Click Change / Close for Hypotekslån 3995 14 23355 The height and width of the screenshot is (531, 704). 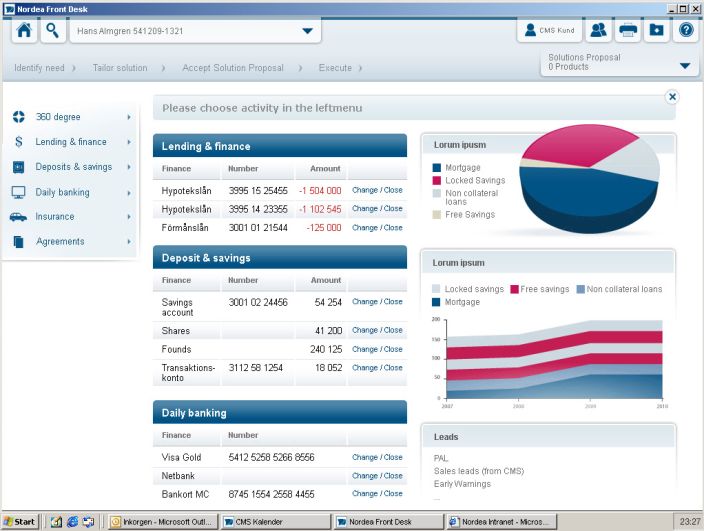377,209
